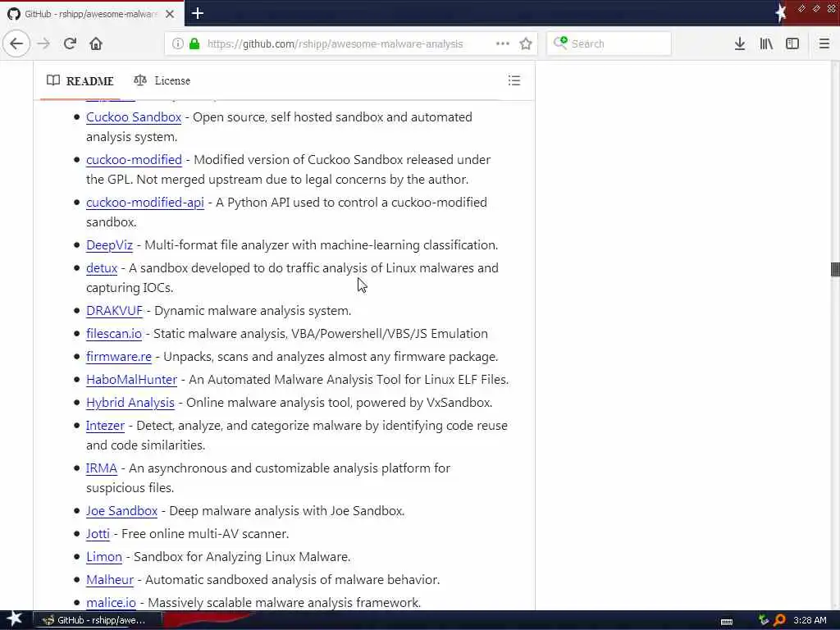This screenshot has width=840, height=630.
Task: Click text 'Dynamic malware analysis system.'
Action: [x=253, y=311]
